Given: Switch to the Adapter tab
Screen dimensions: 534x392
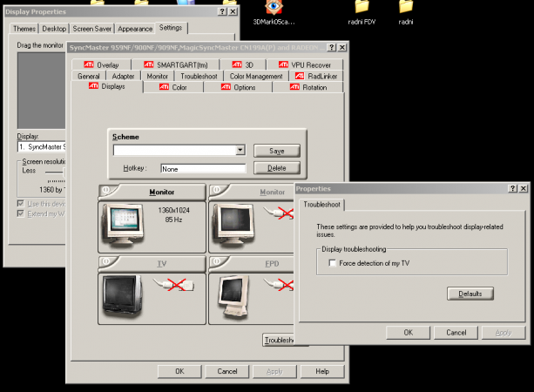Looking at the screenshot, I should pyautogui.click(x=123, y=76).
